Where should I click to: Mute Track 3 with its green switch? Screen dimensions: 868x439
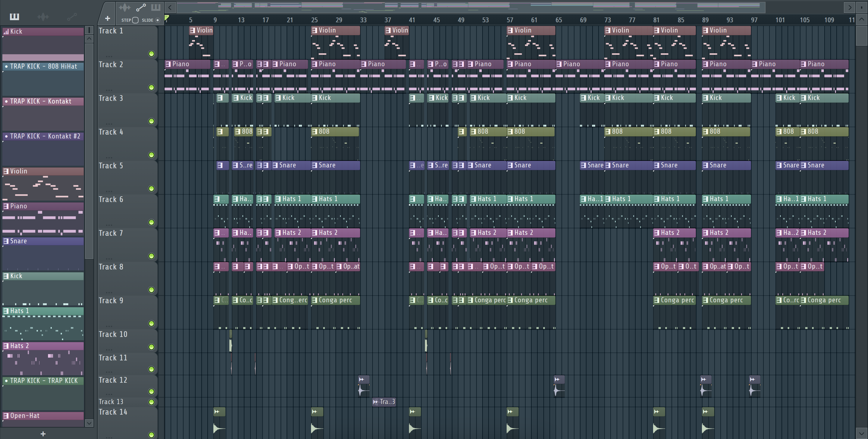[151, 121]
